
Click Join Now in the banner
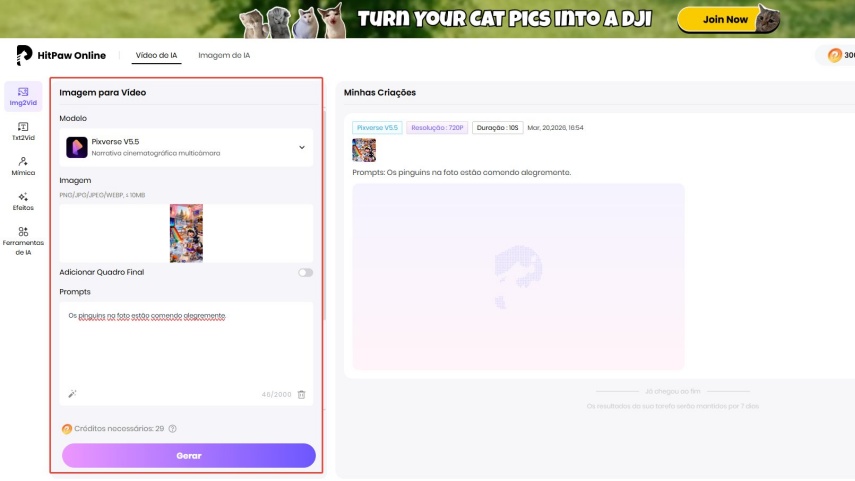click(725, 20)
